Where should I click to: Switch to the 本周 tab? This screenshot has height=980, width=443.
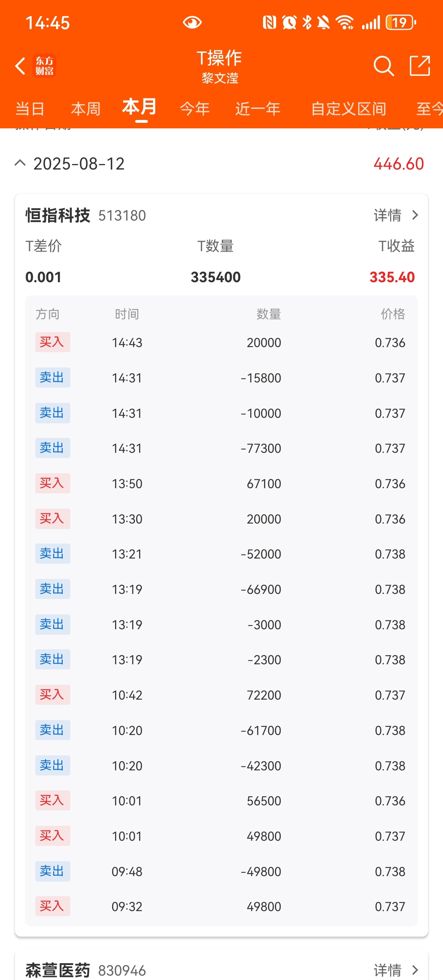[x=86, y=109]
